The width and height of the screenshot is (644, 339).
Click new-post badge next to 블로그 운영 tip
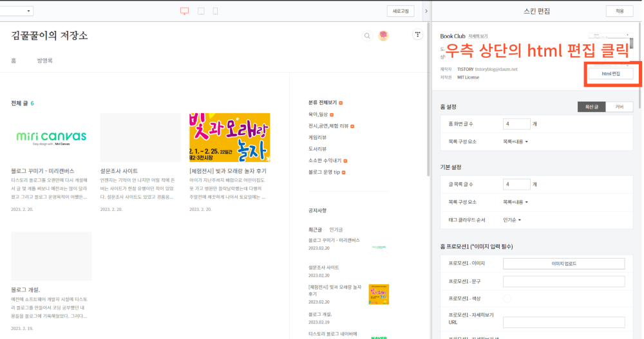344,172
